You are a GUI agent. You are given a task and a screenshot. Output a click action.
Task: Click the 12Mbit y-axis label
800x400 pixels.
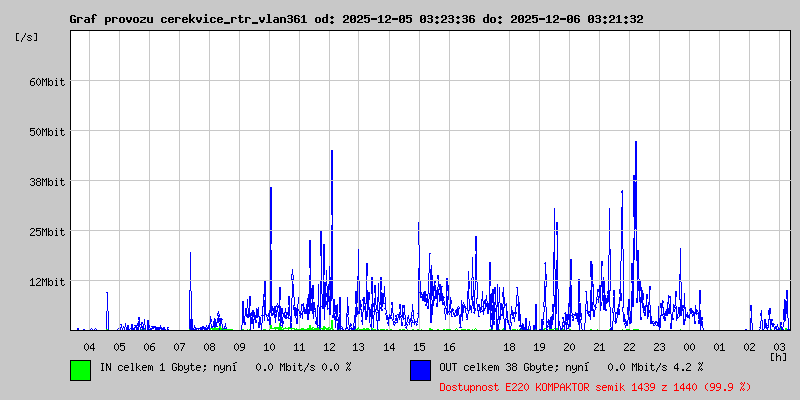[47, 281]
